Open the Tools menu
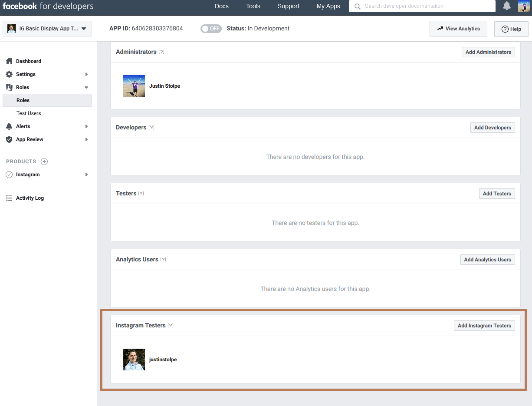Viewport: 532px width, 406px height. coord(253,6)
